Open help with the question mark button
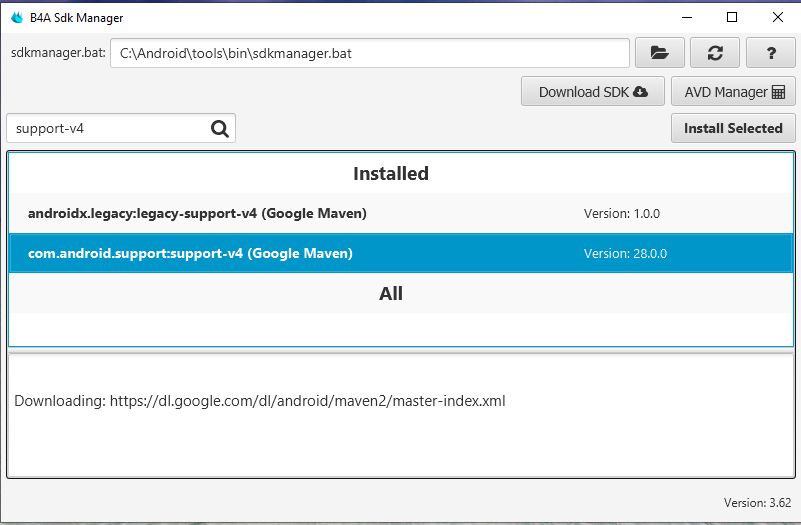Viewport: 801px width, 525px height. pyautogui.click(x=771, y=53)
